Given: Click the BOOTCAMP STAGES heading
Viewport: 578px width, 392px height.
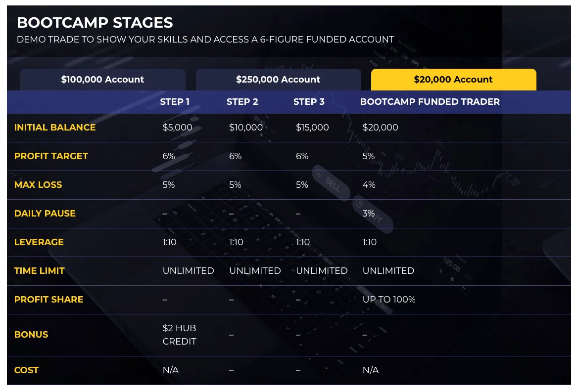Looking at the screenshot, I should (x=95, y=22).
